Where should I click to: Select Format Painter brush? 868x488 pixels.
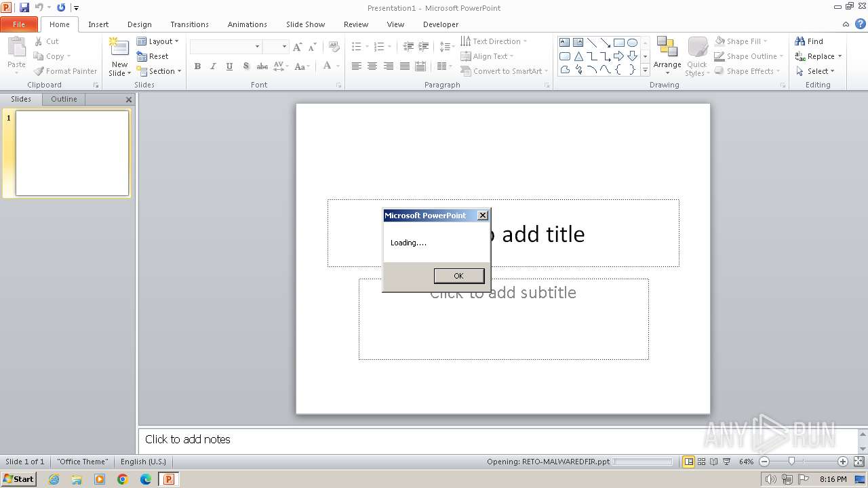(x=66, y=71)
